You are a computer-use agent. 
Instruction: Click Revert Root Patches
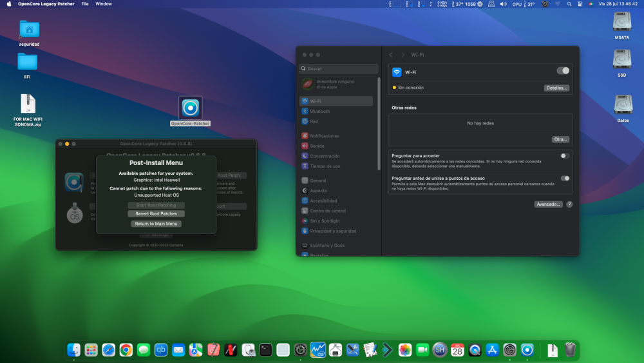tap(156, 214)
